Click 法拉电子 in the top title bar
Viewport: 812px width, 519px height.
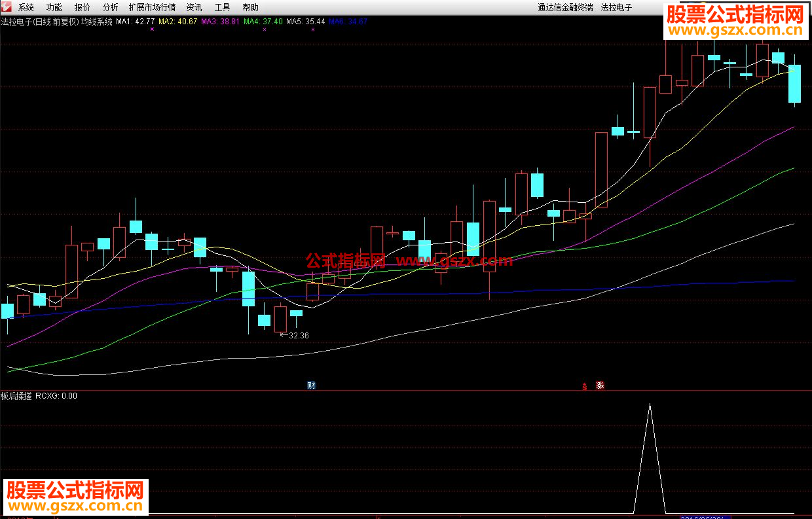coord(617,8)
